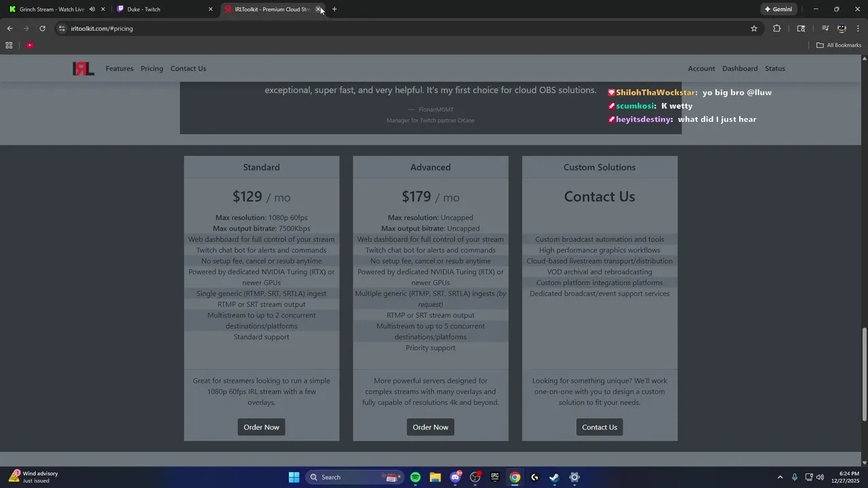Open the apps grid in bookmarks bar
The height and width of the screenshot is (488, 868).
point(9,45)
